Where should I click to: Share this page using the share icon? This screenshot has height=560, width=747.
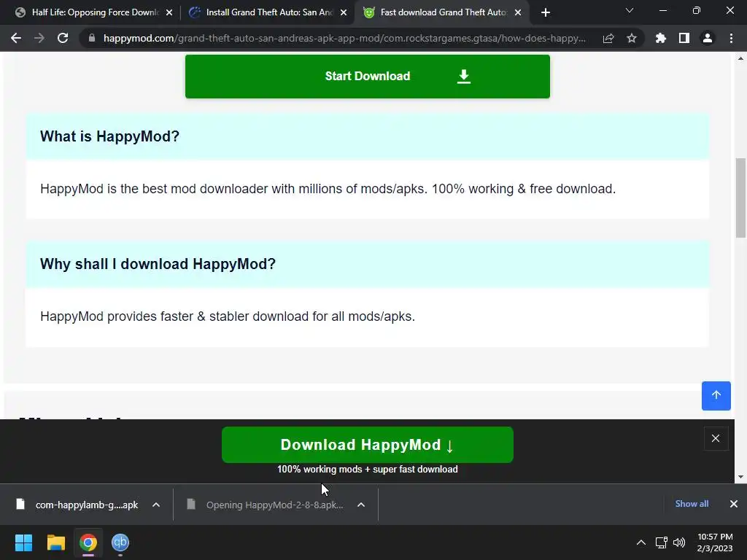[608, 38]
